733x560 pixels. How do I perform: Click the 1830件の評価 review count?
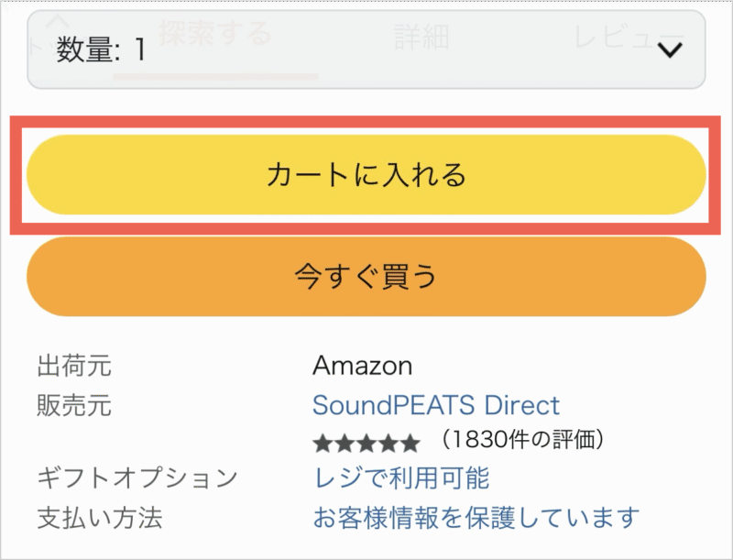pyautogui.click(x=522, y=441)
